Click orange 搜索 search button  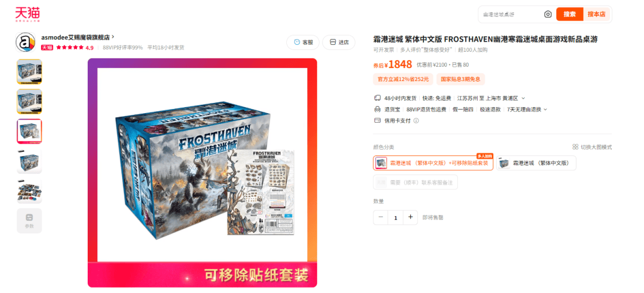pyautogui.click(x=569, y=14)
